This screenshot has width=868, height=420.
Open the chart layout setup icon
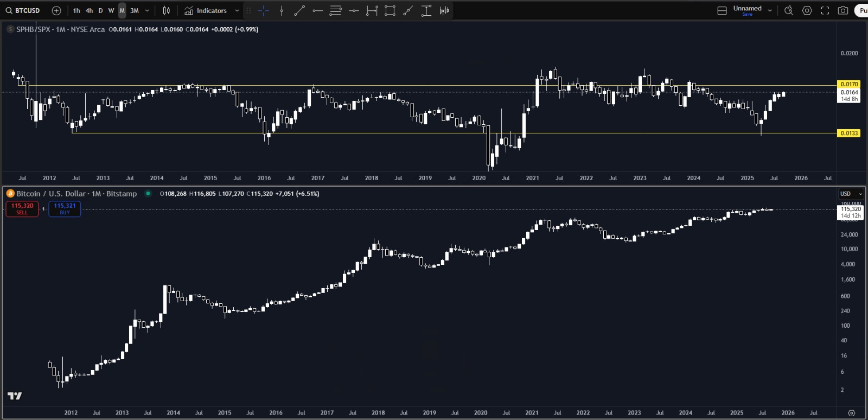click(x=722, y=10)
